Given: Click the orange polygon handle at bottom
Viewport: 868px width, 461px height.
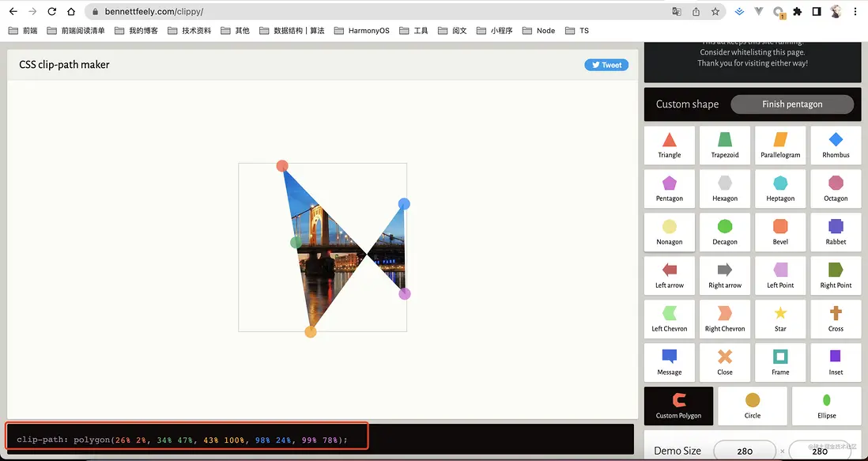Looking at the screenshot, I should pos(311,331).
